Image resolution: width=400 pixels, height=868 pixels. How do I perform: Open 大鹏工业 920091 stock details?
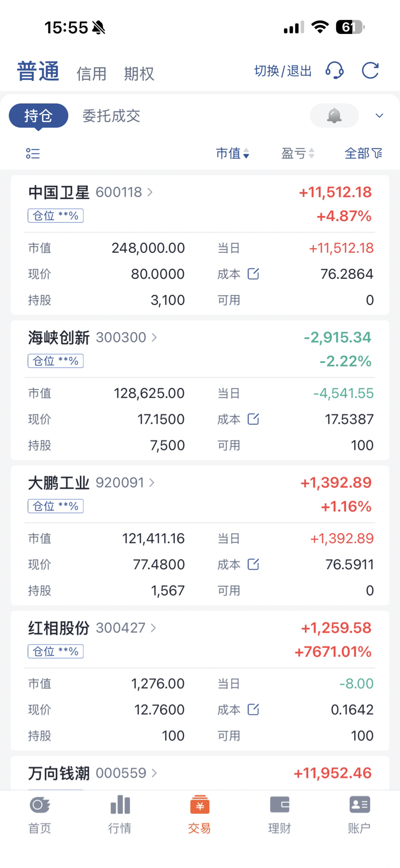(91, 483)
